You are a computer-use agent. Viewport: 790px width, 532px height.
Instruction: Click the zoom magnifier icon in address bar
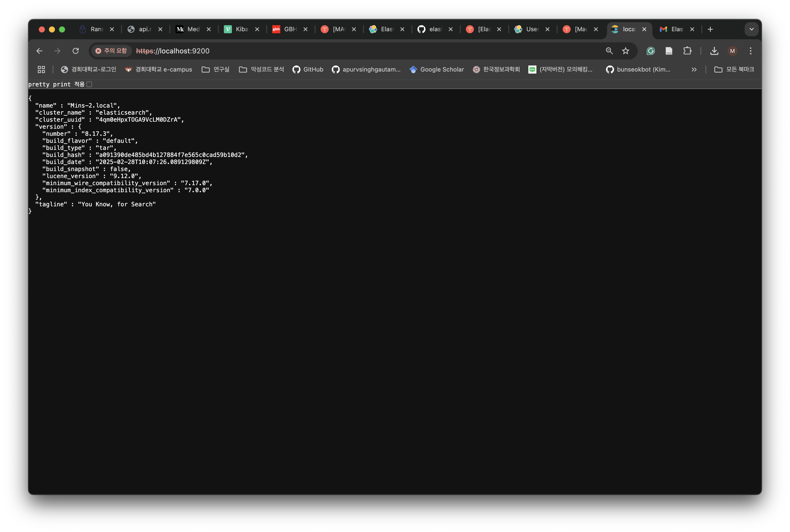[609, 51]
